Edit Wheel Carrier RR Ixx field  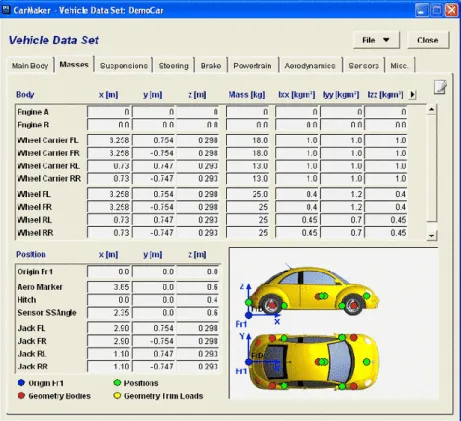tap(297, 179)
